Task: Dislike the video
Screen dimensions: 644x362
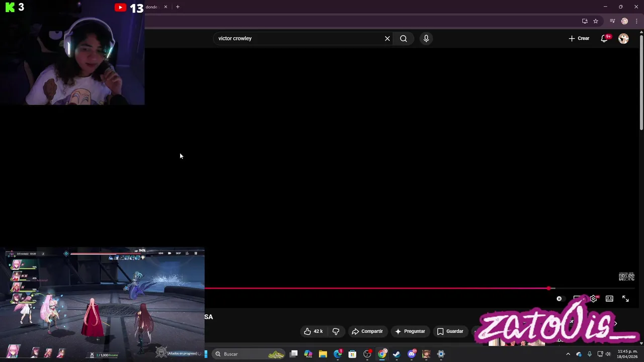Action: pos(336,331)
